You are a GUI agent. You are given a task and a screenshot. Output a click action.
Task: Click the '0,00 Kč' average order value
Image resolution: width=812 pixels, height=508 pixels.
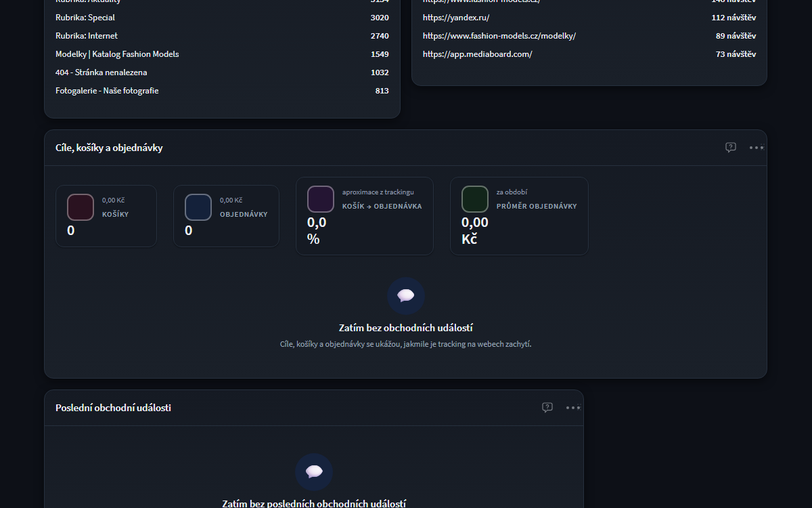coord(475,230)
